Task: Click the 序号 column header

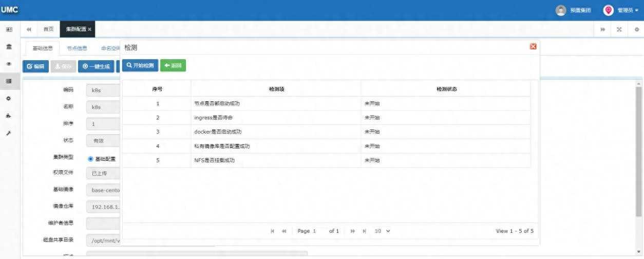Action: click(x=157, y=89)
